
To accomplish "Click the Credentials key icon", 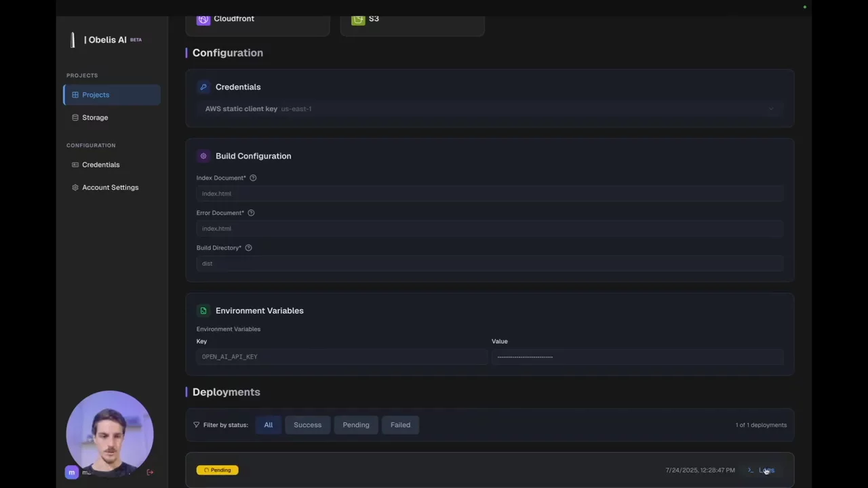I will coord(203,87).
